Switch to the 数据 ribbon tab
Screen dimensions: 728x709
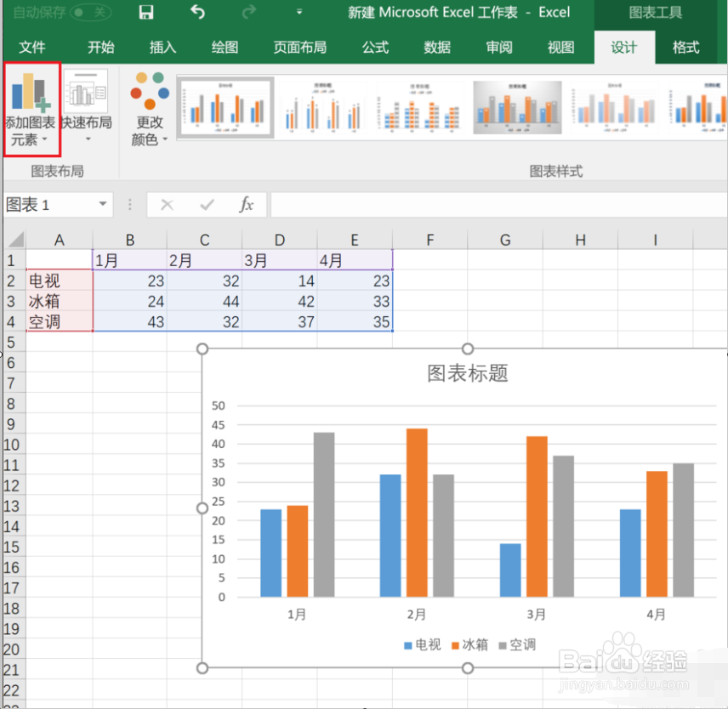(437, 47)
